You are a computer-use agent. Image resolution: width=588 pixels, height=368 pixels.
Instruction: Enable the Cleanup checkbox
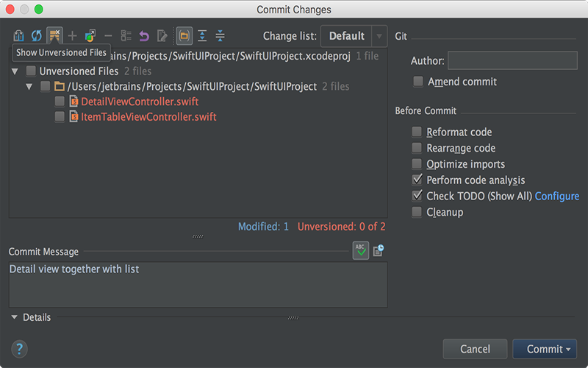[x=417, y=212]
